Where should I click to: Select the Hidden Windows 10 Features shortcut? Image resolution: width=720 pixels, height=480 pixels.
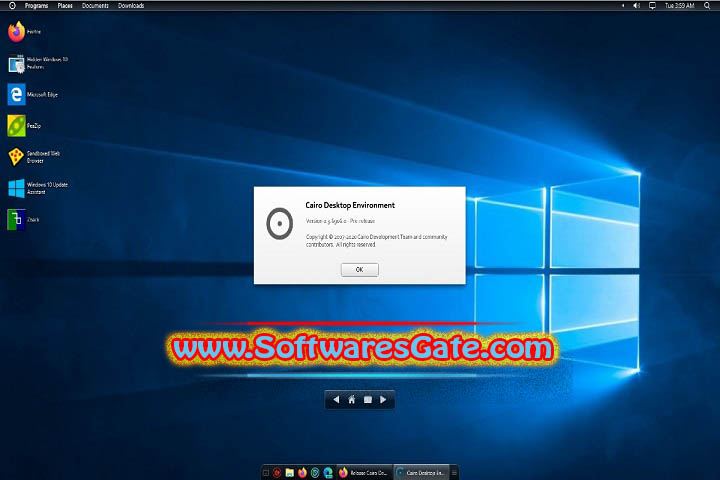click(38, 63)
